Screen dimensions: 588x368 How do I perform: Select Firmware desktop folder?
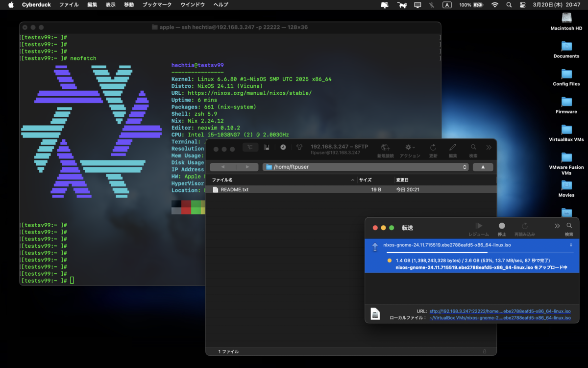[566, 105]
